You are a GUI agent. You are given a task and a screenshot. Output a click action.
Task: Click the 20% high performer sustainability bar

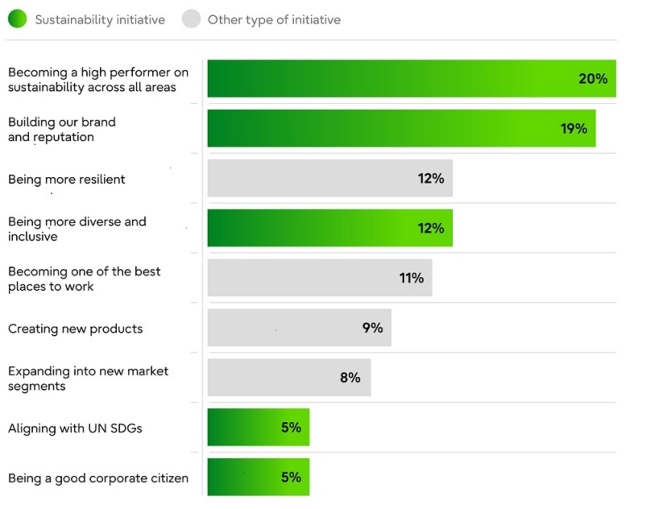click(x=410, y=79)
